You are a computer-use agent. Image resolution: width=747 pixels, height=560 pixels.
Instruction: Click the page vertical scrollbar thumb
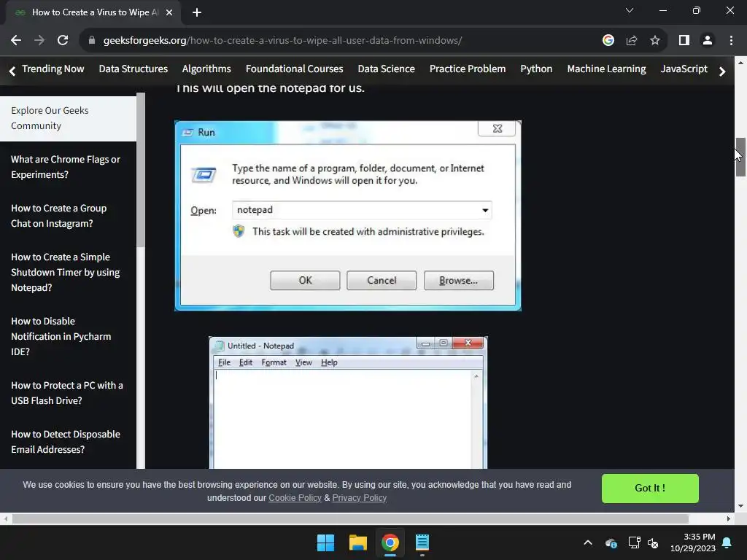coord(740,157)
